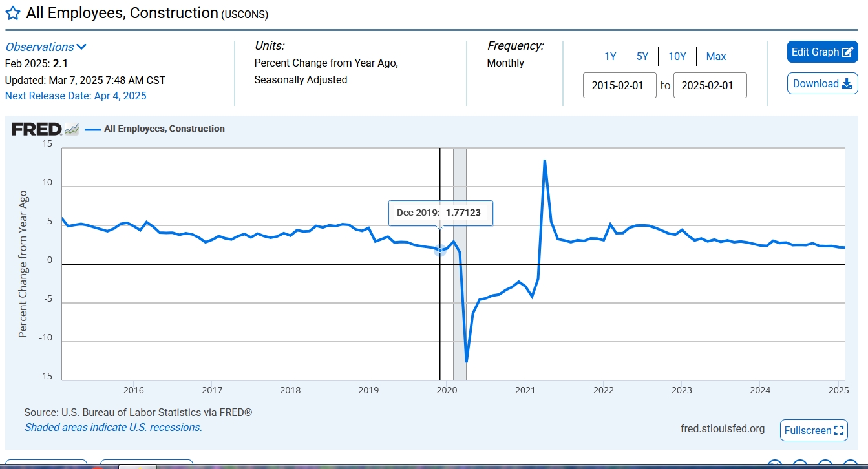This screenshot has width=868, height=469.
Task: Expand the Observations dropdown
Action: click(45, 47)
